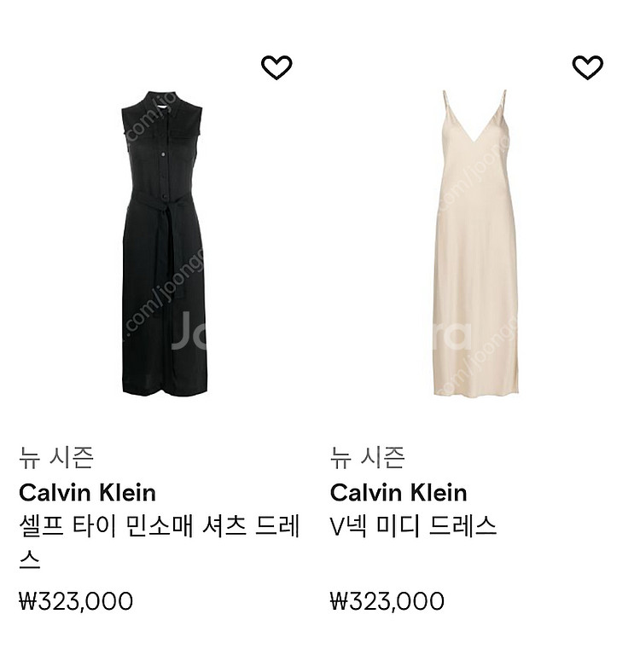Click the trailing 스 line of shirt dress title
This screenshot has height=672, width=640.
point(30,559)
